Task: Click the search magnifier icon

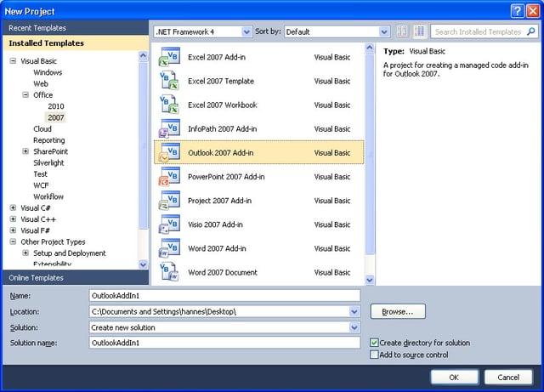Action: tap(530, 31)
